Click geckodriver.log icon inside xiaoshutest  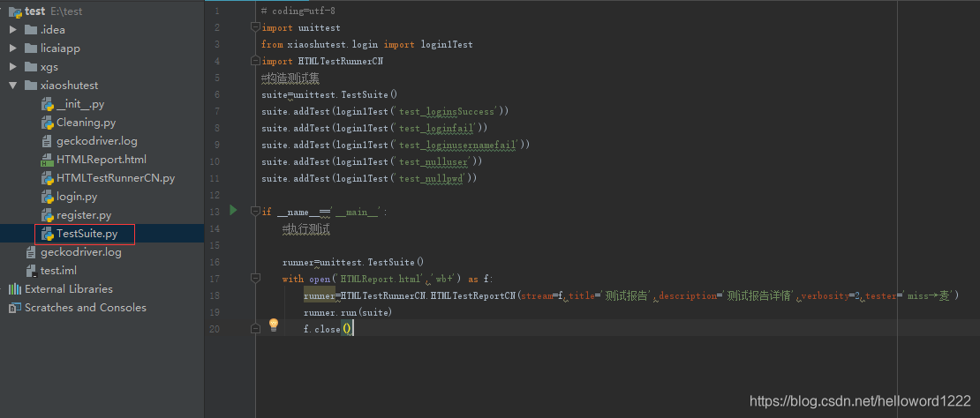pyautogui.click(x=47, y=141)
